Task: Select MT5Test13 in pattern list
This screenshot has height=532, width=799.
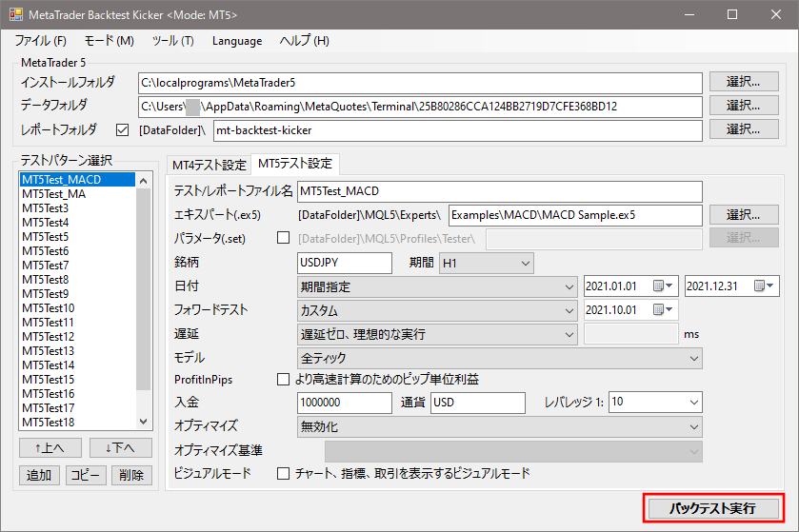Action: coord(77,351)
